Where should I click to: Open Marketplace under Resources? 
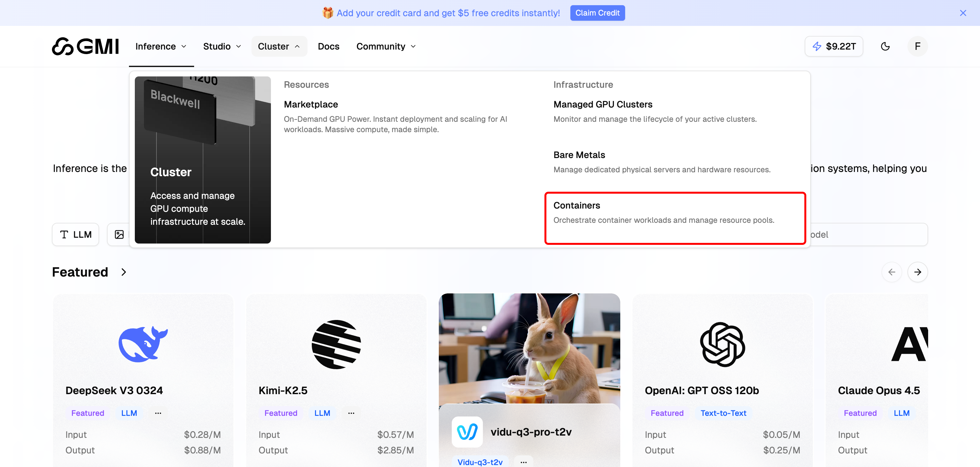(x=311, y=104)
